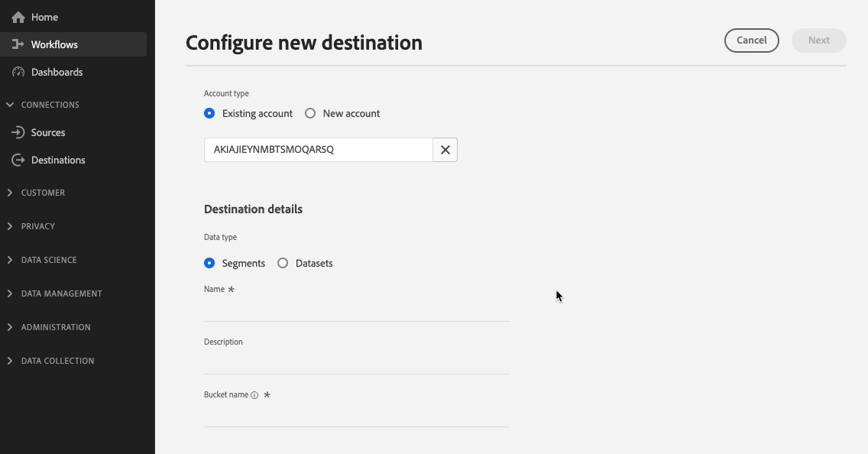Click the Next button
Viewport: 868px width, 454px height.
(818, 41)
